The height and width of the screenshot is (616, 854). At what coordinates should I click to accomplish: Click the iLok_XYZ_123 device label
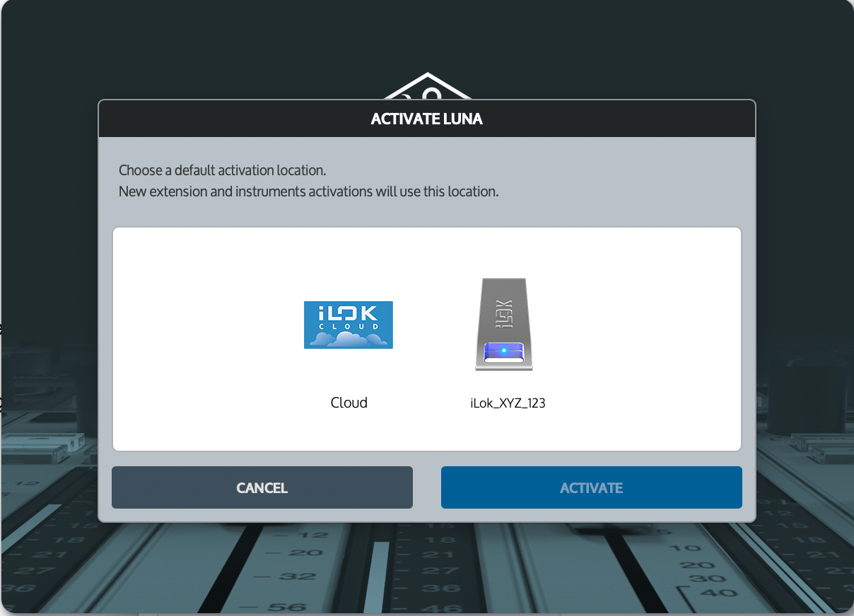coord(508,403)
